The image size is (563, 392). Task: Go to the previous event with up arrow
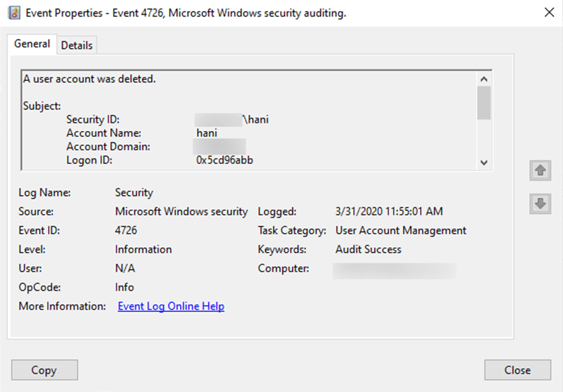pyautogui.click(x=540, y=171)
